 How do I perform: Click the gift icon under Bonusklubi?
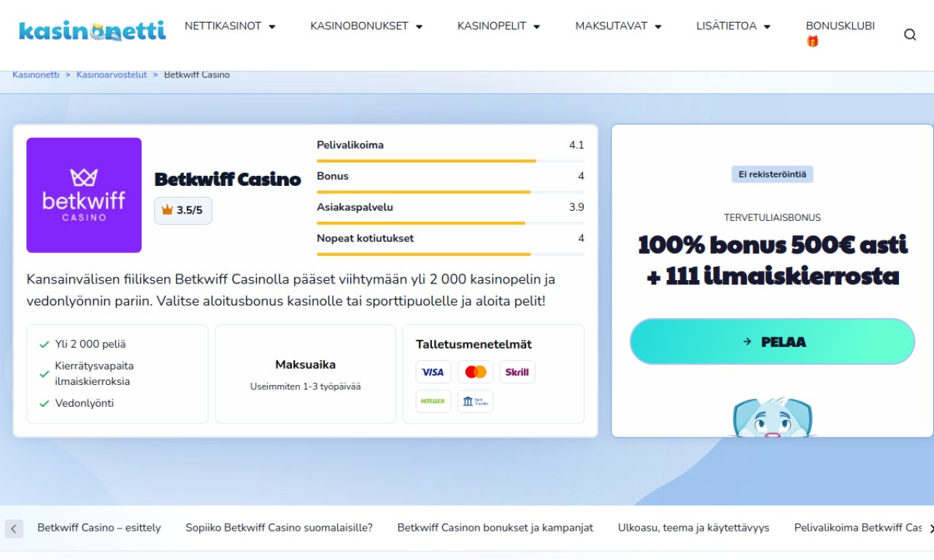[812, 42]
